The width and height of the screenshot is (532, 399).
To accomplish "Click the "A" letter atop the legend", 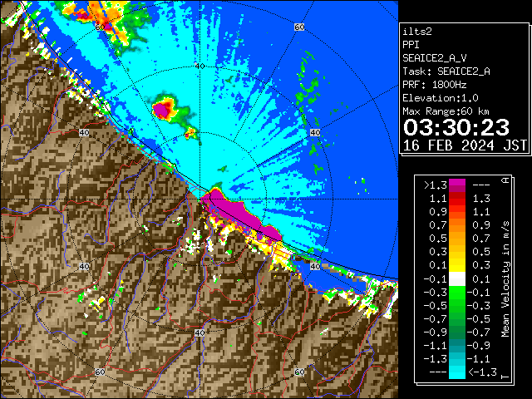I will pyautogui.click(x=505, y=180).
